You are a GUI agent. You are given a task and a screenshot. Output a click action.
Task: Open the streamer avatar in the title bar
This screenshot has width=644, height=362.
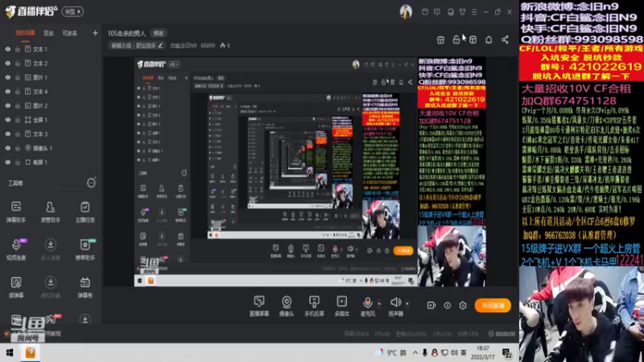(406, 11)
